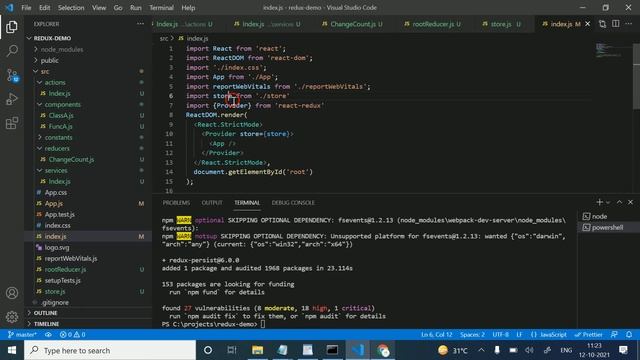Image resolution: width=640 pixels, height=360 pixels.
Task: Open Explorer views and more actions ellipsis
Action: 140,24
